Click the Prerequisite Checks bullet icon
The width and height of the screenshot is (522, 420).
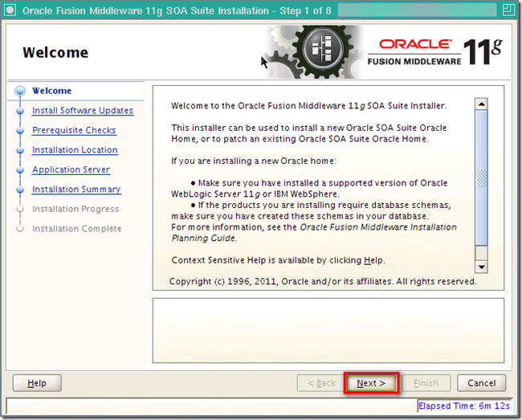20,130
